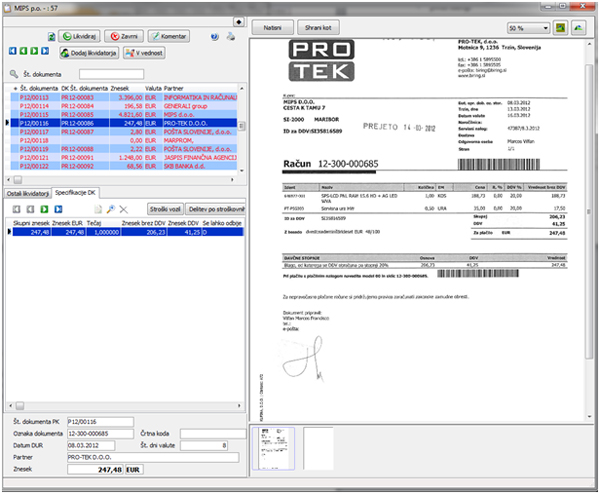Click the 41,25 Znesek DDV cell in specification grid

[x=184, y=232]
